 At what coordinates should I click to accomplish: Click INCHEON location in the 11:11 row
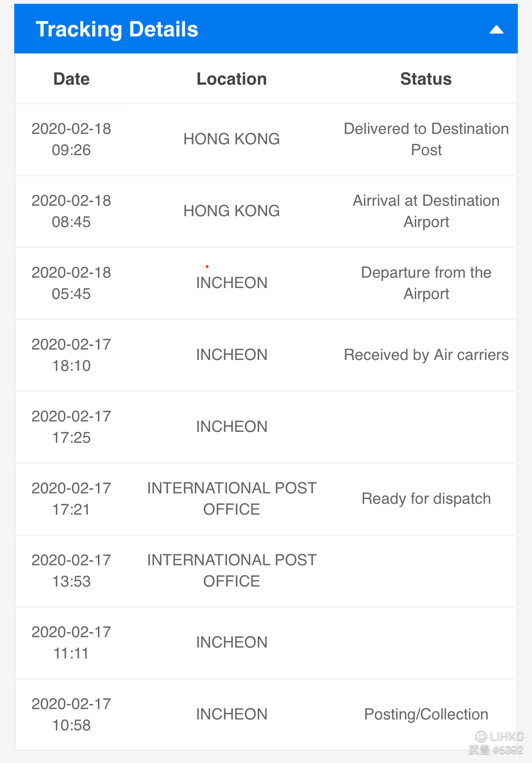point(232,642)
